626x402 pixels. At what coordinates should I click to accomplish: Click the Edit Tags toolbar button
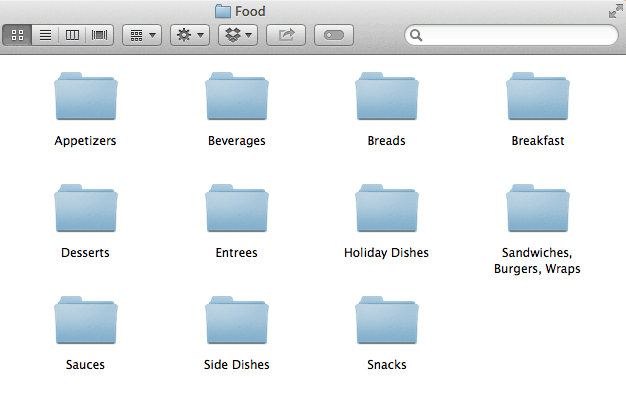click(334, 35)
